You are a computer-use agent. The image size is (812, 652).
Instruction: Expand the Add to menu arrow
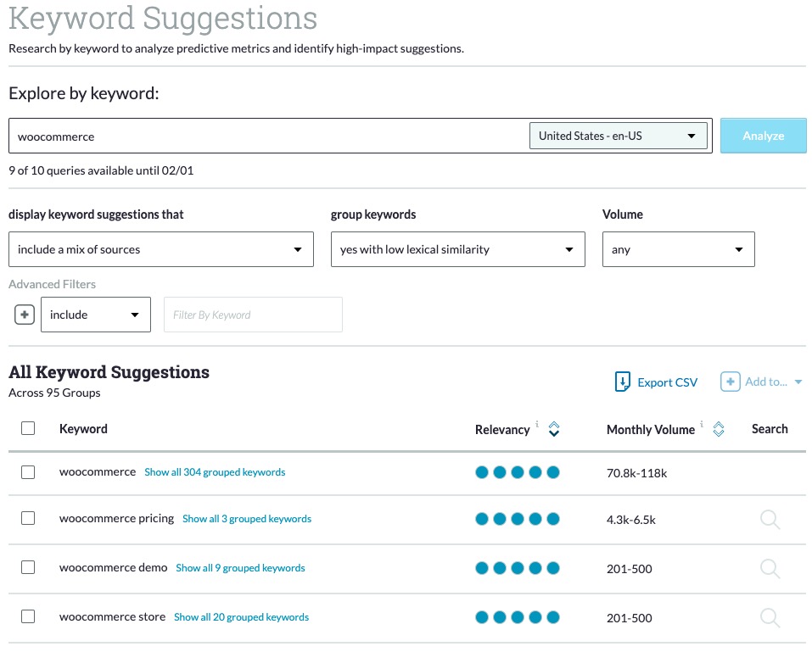click(798, 382)
